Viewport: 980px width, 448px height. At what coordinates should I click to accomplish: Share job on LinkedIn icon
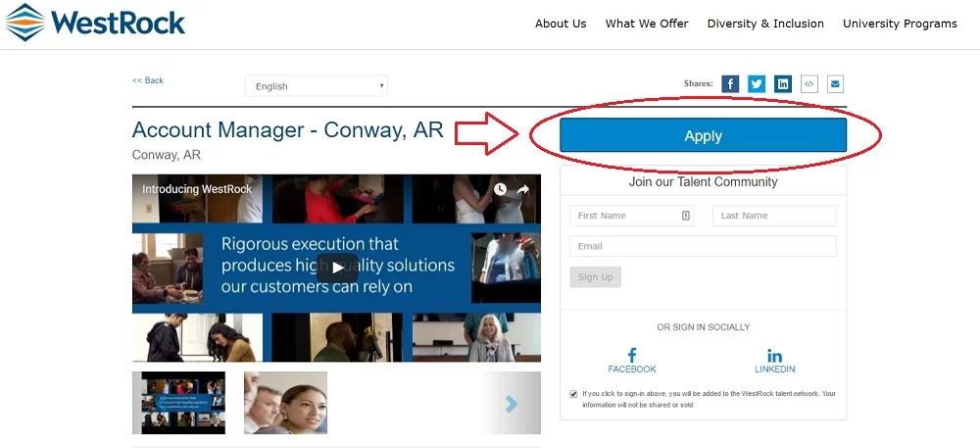(783, 84)
